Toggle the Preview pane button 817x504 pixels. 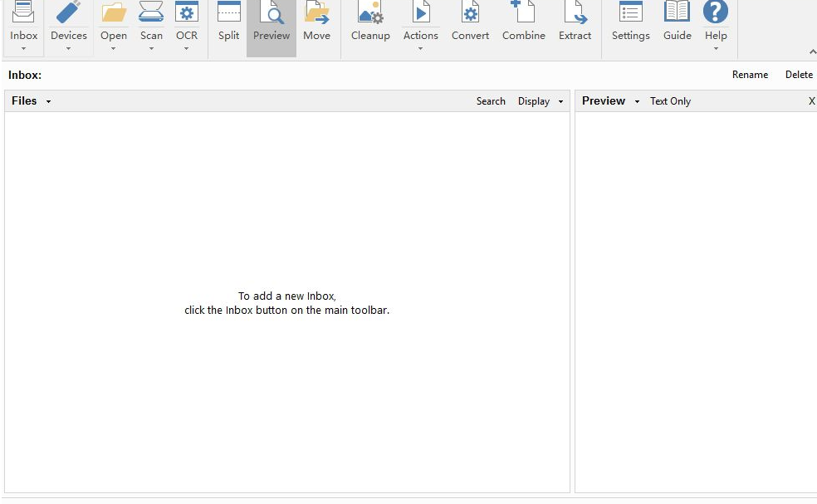point(272,21)
